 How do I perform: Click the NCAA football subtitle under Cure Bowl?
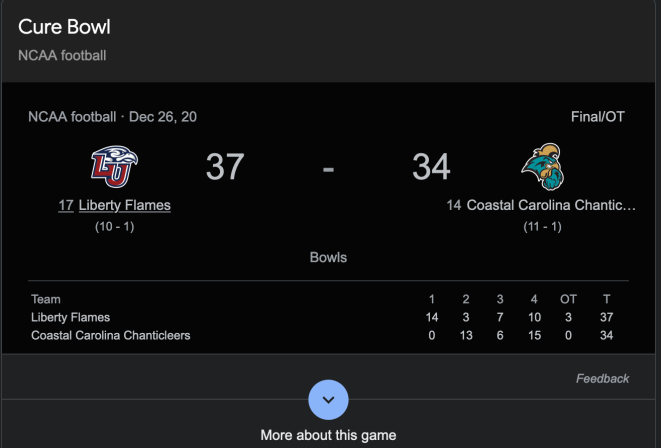[62, 55]
